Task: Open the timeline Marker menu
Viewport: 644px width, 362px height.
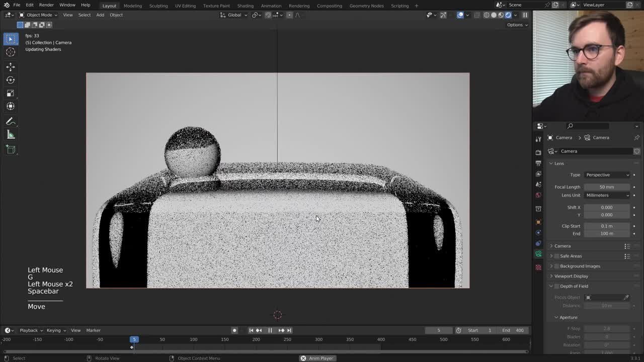Action: pyautogui.click(x=93, y=330)
